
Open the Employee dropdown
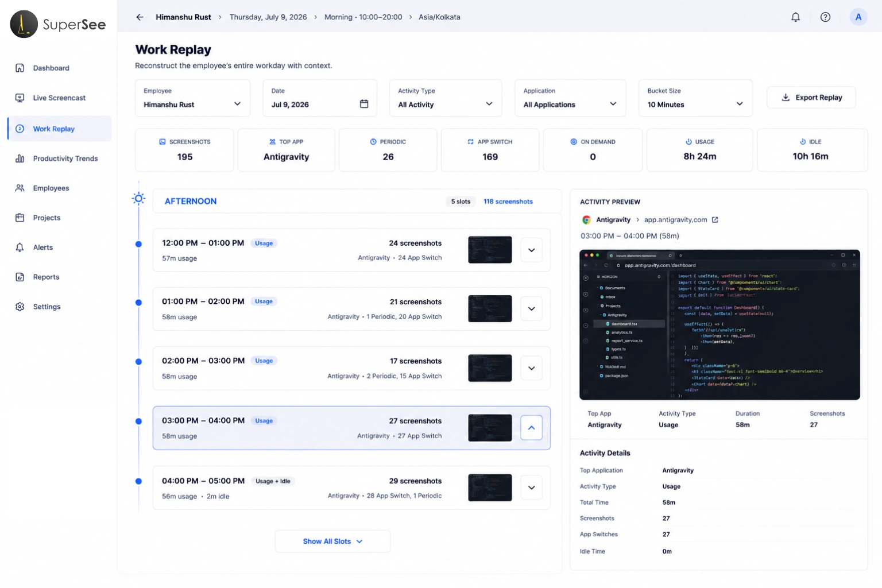[x=192, y=98]
